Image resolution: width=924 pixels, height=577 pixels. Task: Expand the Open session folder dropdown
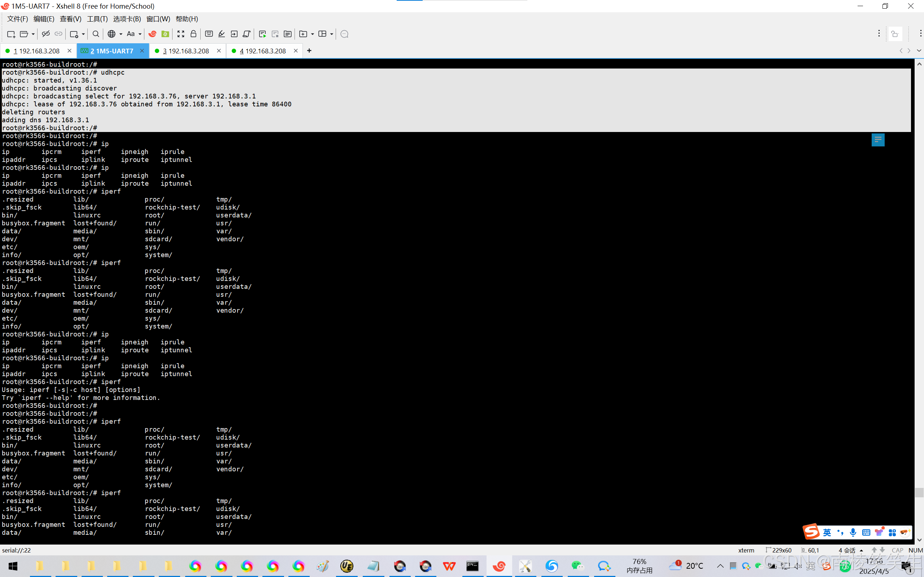(x=33, y=34)
